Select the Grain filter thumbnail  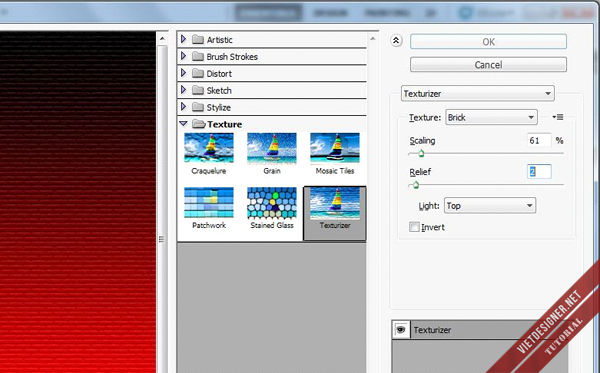272,148
